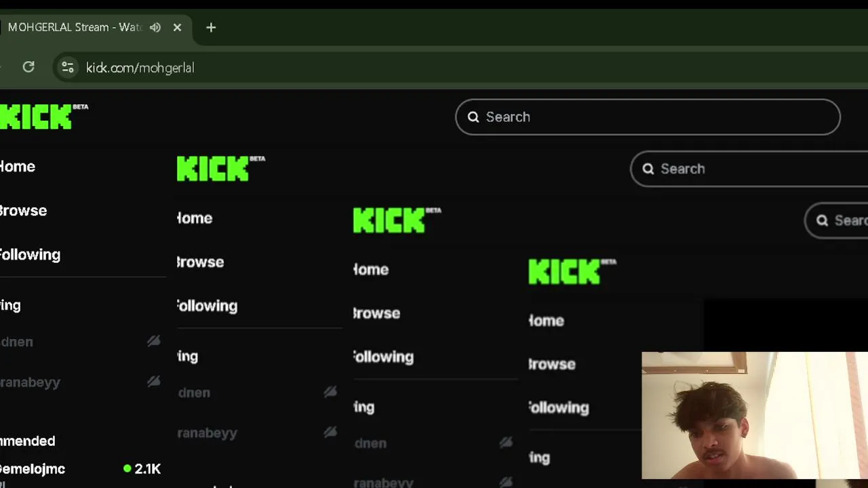Open a new browser tab
This screenshot has height=488, width=868.
coord(211,27)
